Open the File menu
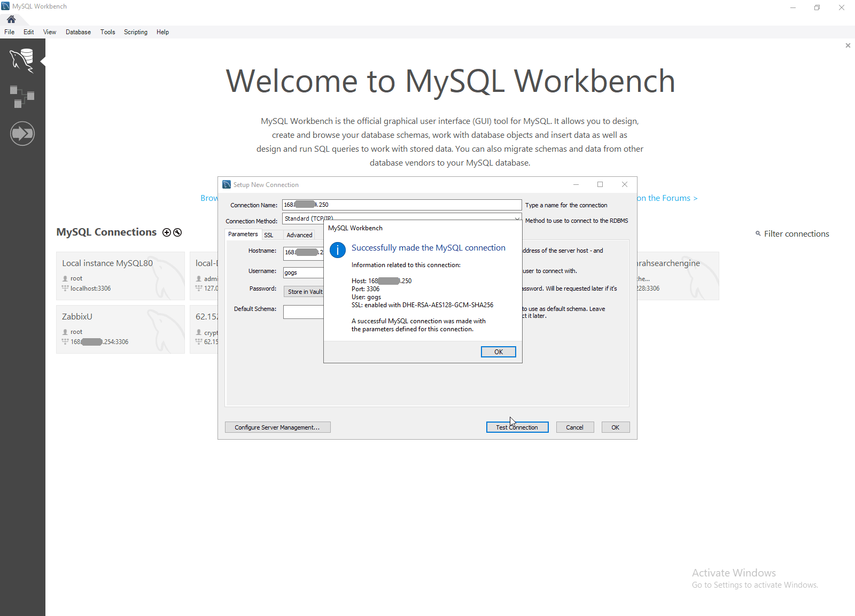This screenshot has height=616, width=855. point(10,32)
